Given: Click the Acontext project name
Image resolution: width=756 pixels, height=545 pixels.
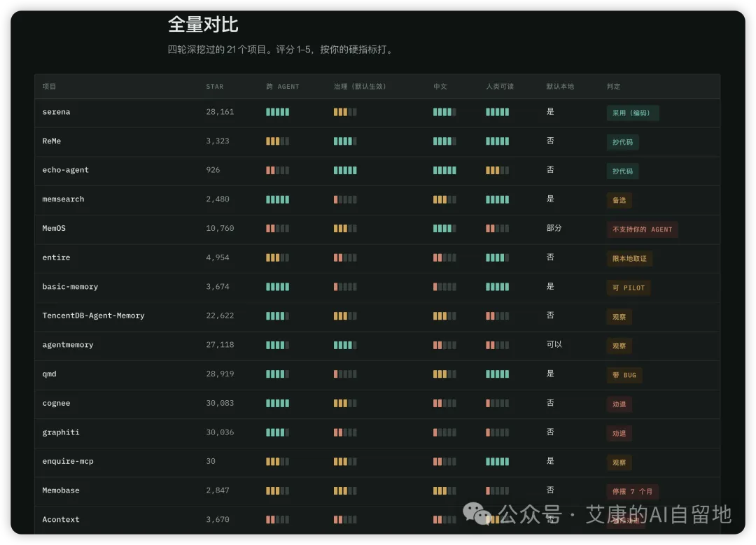Looking at the screenshot, I should pyautogui.click(x=61, y=519).
